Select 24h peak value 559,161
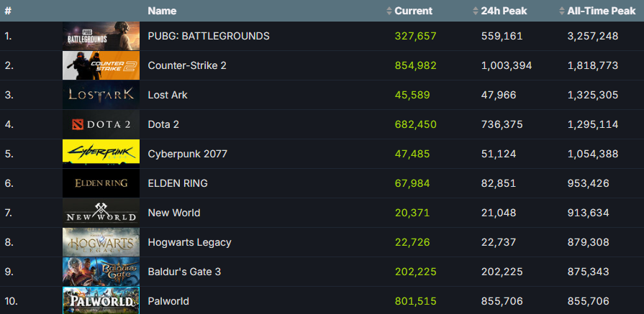 [x=502, y=36]
